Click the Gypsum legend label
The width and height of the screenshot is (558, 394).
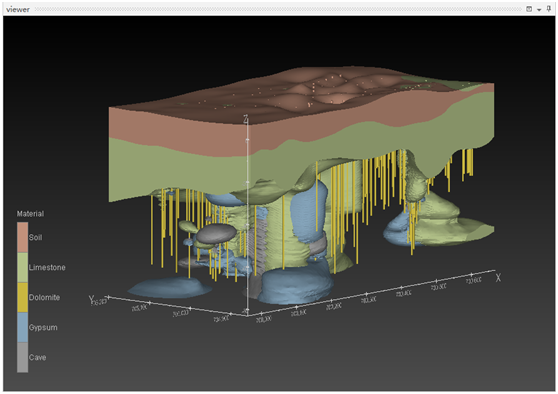click(x=43, y=327)
